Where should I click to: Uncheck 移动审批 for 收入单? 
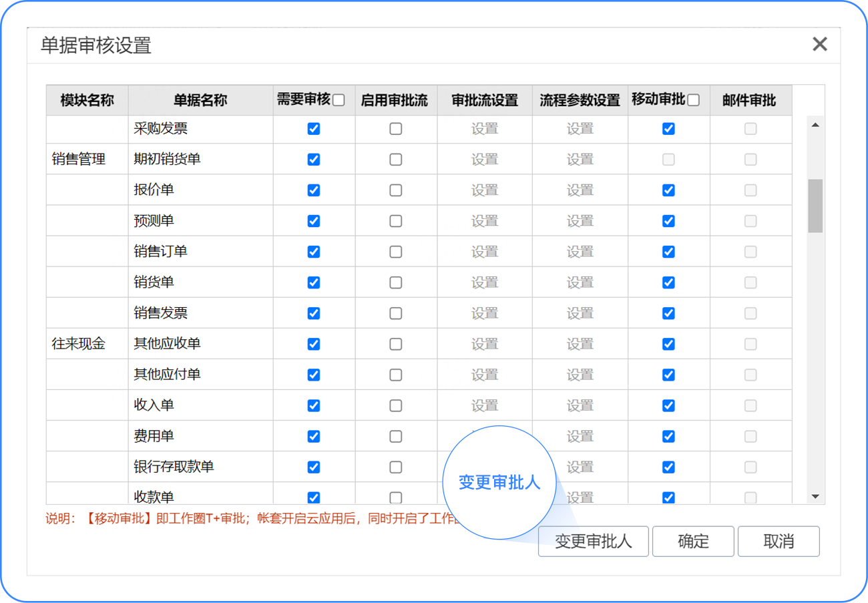(x=668, y=405)
